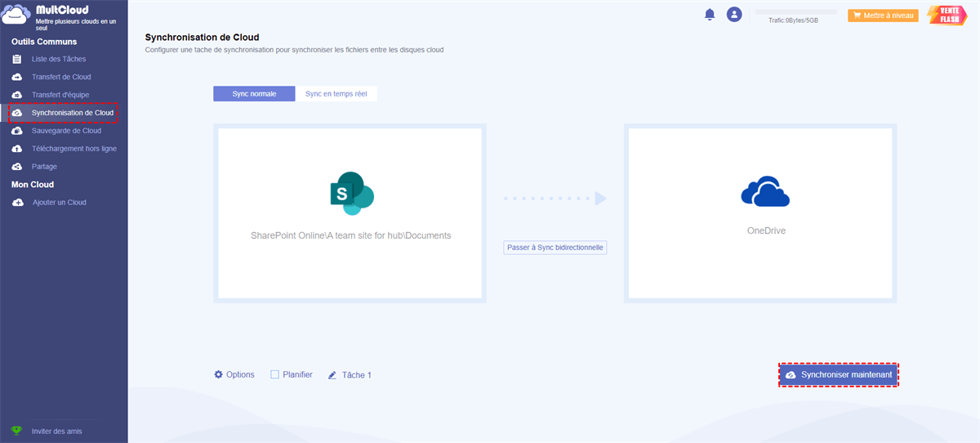Viewport: 980px width, 443px height.
Task: Click the Inviter des amis icon
Action: [x=17, y=431]
